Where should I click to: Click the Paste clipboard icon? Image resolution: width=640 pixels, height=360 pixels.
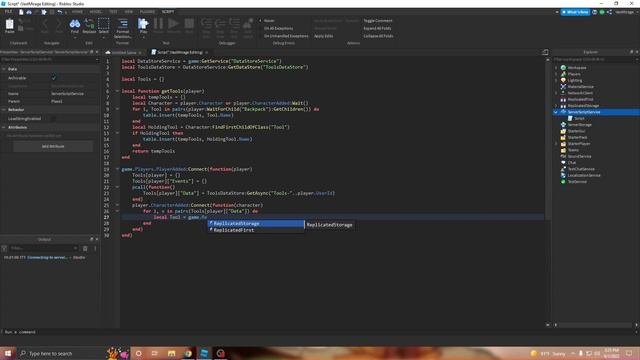[x=9, y=25]
